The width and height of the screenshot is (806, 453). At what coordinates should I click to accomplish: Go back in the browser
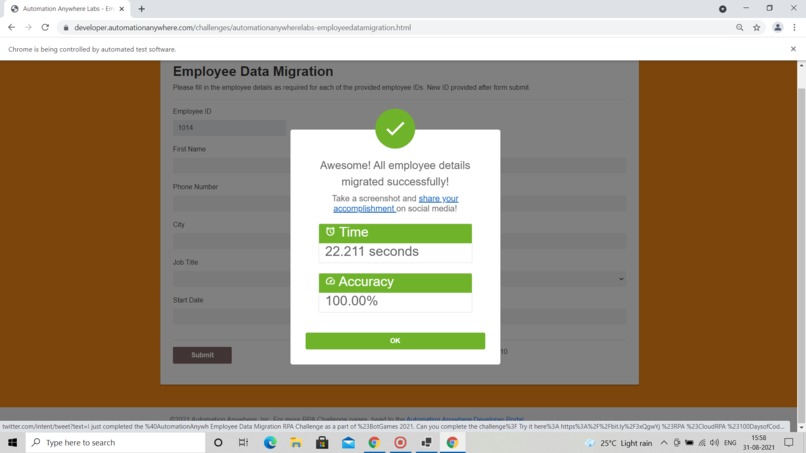11,27
